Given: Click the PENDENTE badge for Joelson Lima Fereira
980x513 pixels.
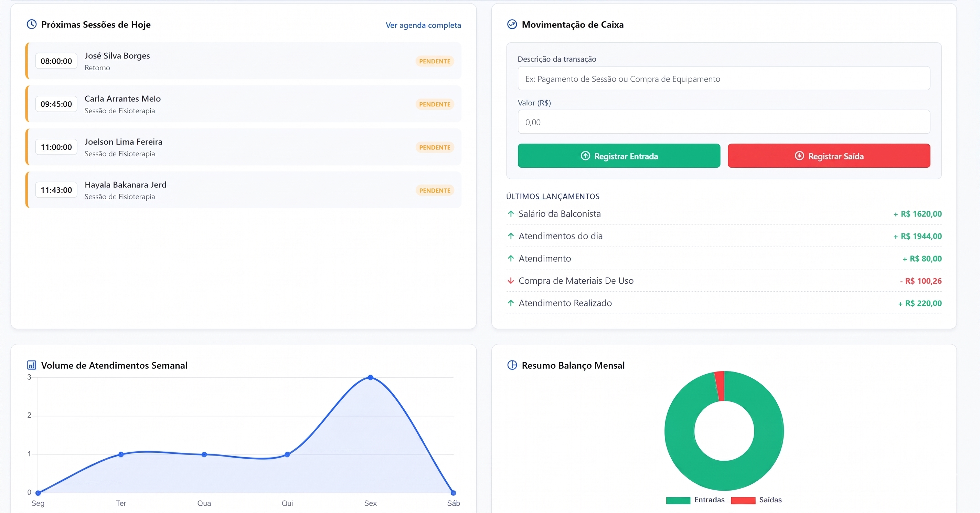Looking at the screenshot, I should click(x=435, y=147).
